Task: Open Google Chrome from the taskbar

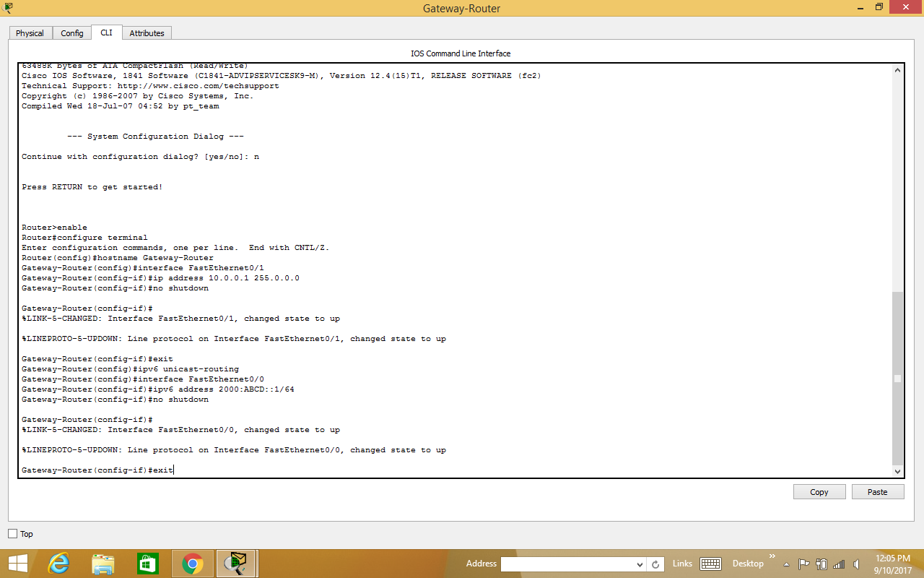Action: tap(192, 564)
